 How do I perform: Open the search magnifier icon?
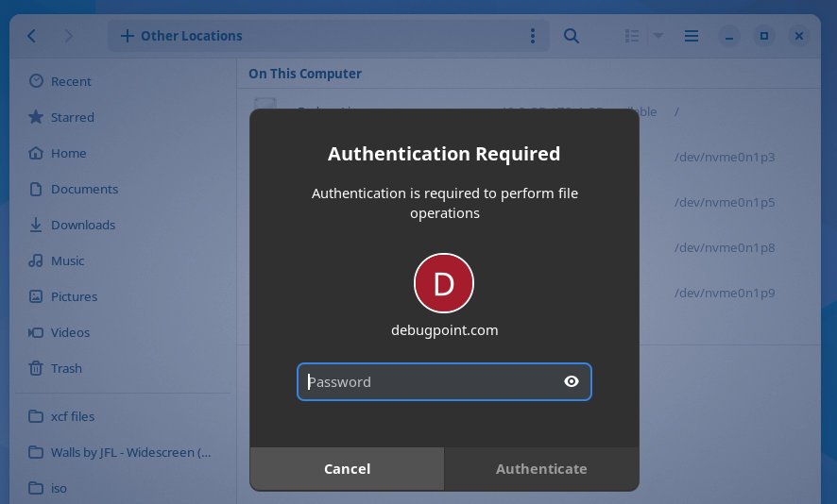click(572, 36)
